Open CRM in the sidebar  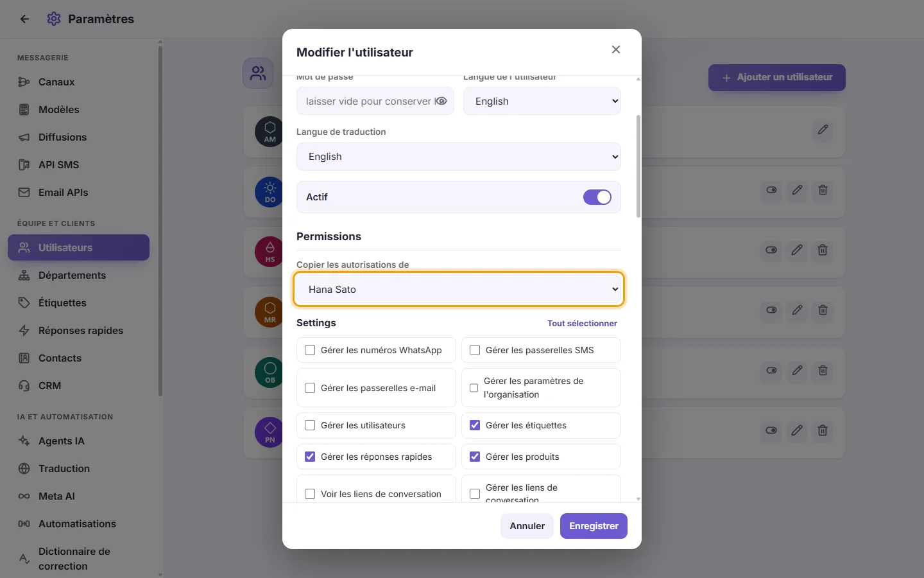pos(78,386)
